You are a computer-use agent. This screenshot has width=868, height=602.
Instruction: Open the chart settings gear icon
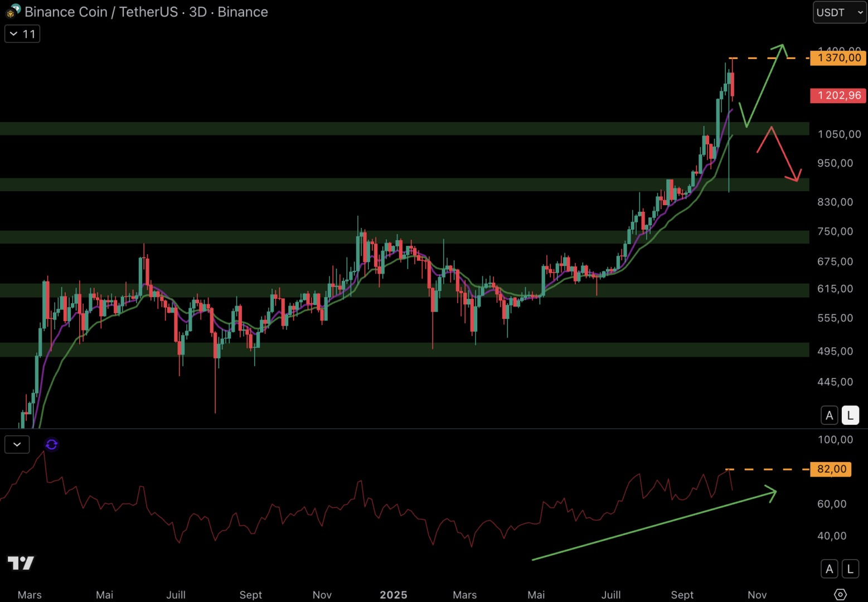click(840, 594)
